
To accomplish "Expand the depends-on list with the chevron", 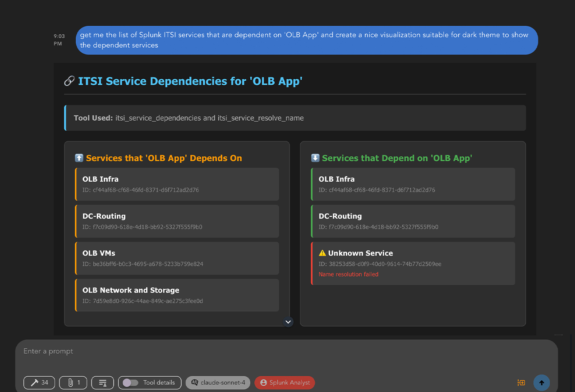I will [x=288, y=322].
